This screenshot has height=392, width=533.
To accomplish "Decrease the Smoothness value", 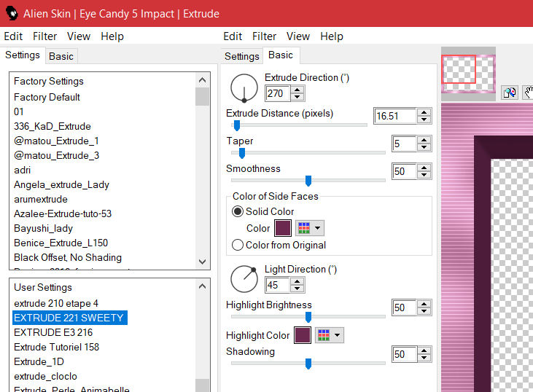I will 424,175.
